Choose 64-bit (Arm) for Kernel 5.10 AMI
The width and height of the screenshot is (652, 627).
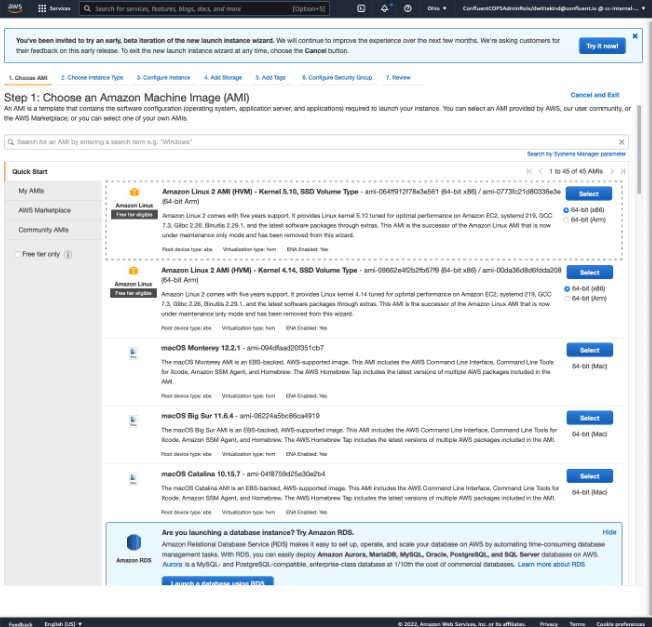pyautogui.click(x=566, y=220)
